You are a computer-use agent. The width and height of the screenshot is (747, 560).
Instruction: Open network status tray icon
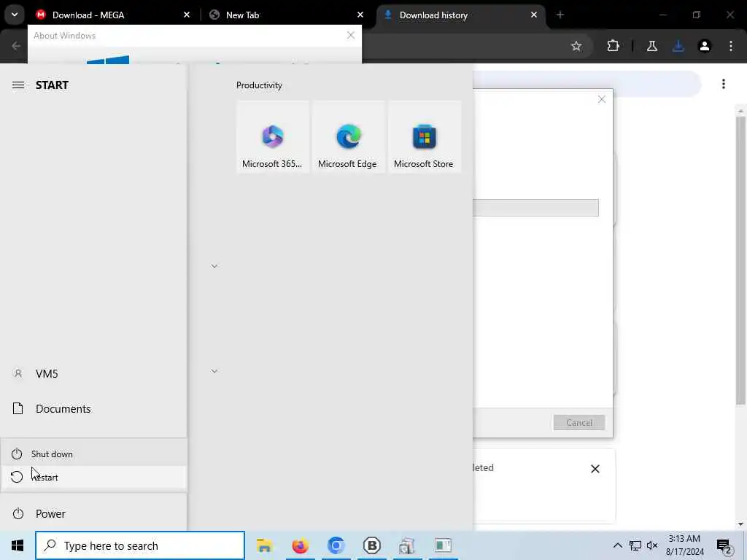635,545
